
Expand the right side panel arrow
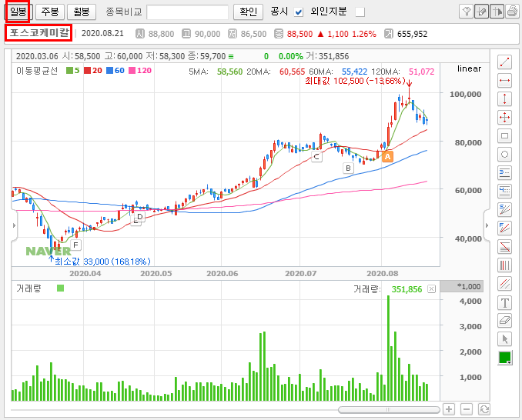click(487, 225)
